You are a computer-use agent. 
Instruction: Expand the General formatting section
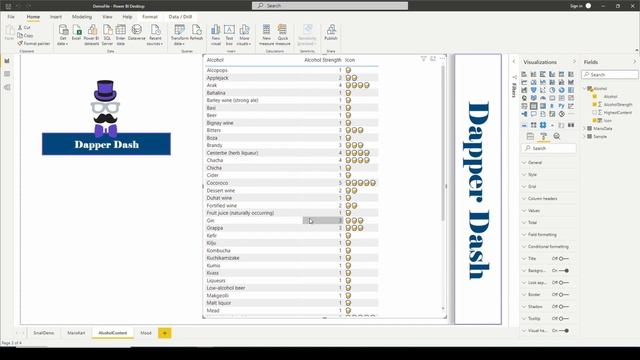pyautogui.click(x=549, y=162)
